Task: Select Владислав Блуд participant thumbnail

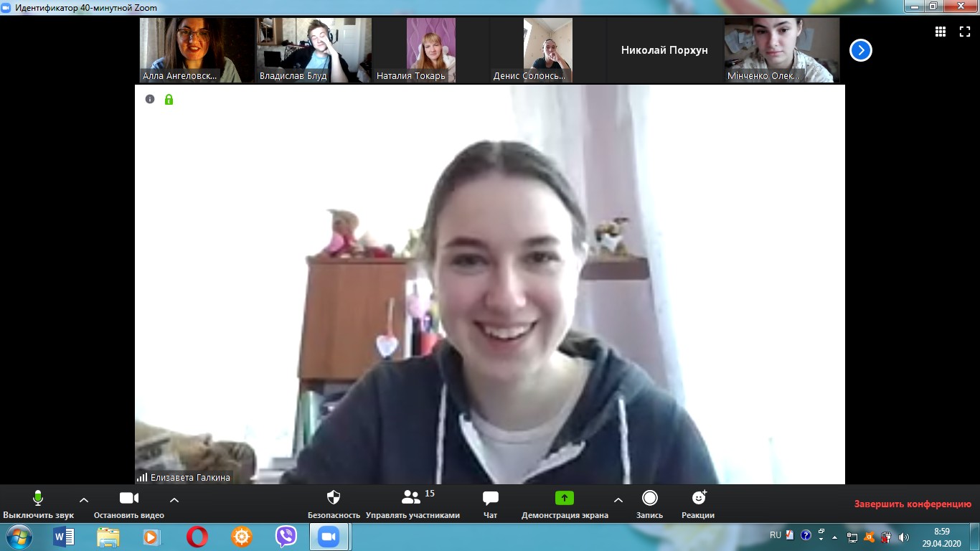Action: (314, 50)
